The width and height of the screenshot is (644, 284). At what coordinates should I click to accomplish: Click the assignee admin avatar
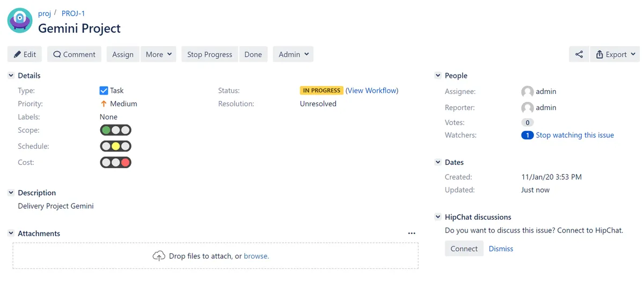pos(528,92)
